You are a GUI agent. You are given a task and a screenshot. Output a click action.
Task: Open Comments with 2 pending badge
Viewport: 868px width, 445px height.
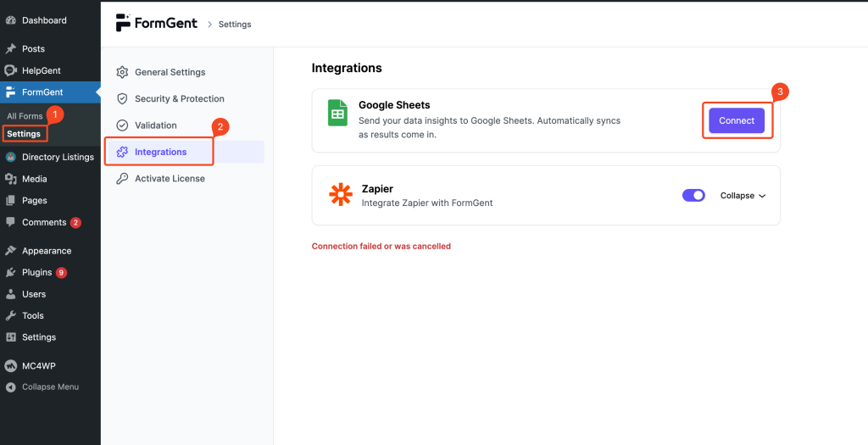[50, 222]
